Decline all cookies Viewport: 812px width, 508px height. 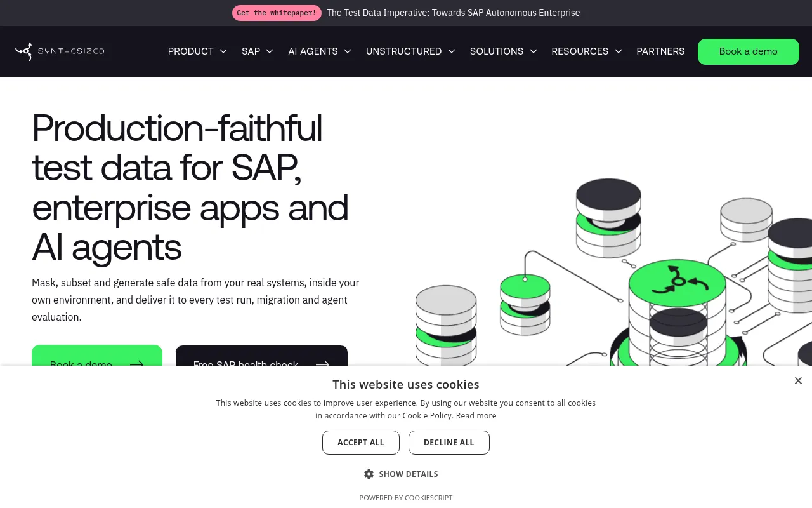449,443
